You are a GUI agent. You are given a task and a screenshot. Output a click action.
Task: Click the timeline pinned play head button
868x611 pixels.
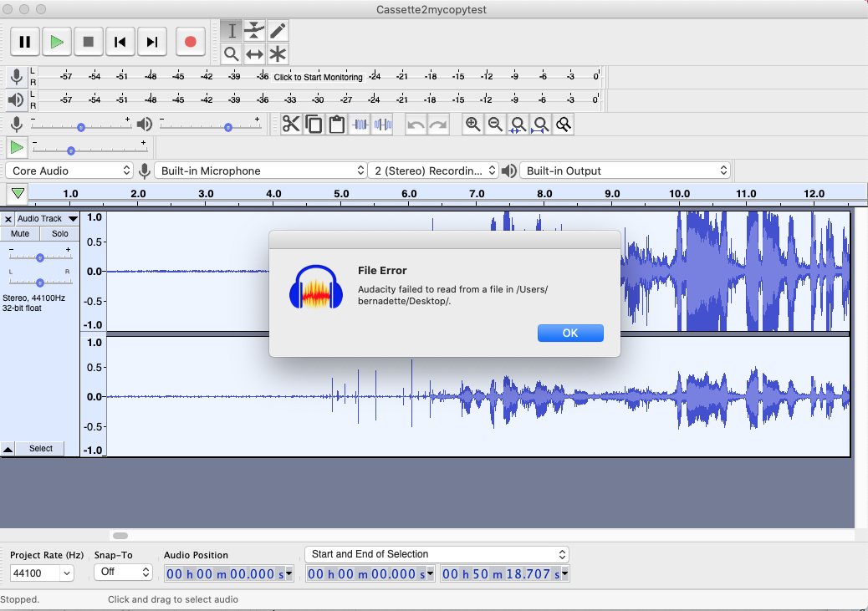tap(18, 193)
